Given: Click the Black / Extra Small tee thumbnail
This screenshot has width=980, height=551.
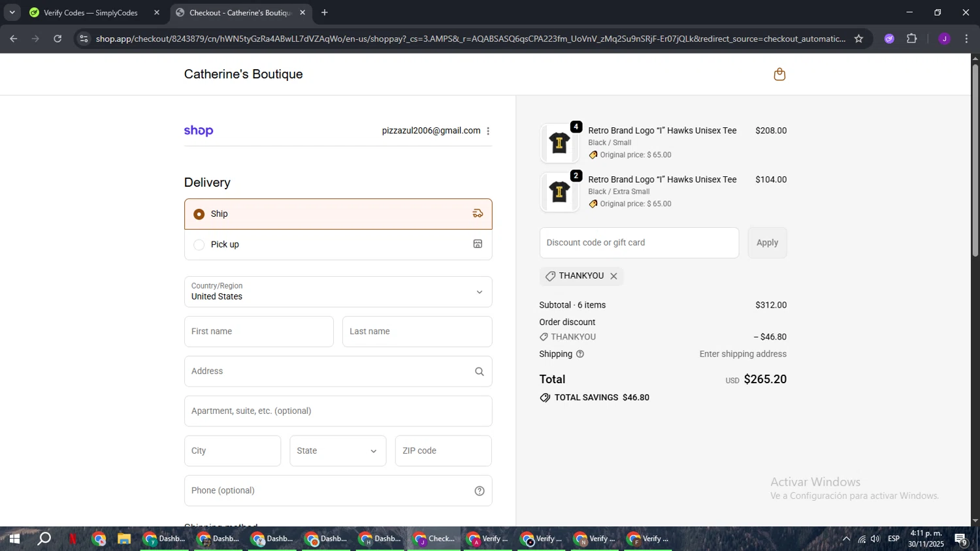Looking at the screenshot, I should [559, 192].
